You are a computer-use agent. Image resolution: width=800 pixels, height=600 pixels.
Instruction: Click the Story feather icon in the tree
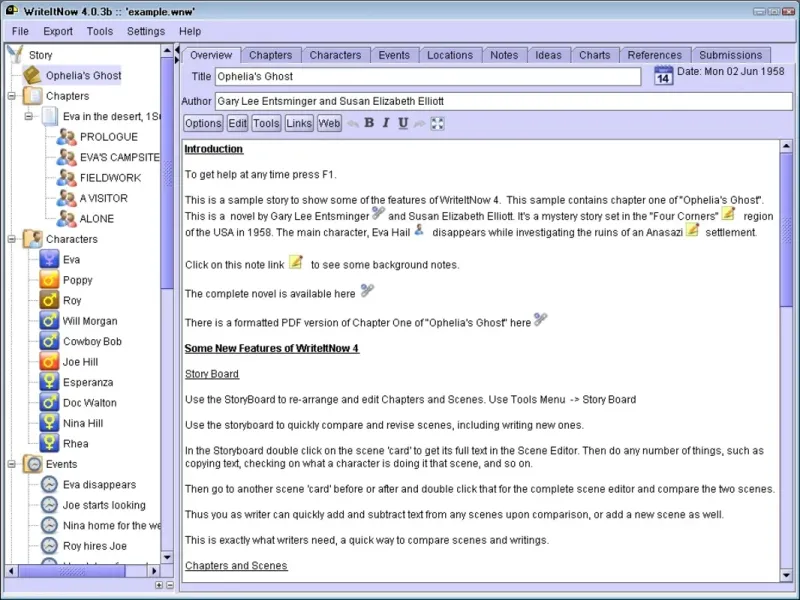point(15,55)
